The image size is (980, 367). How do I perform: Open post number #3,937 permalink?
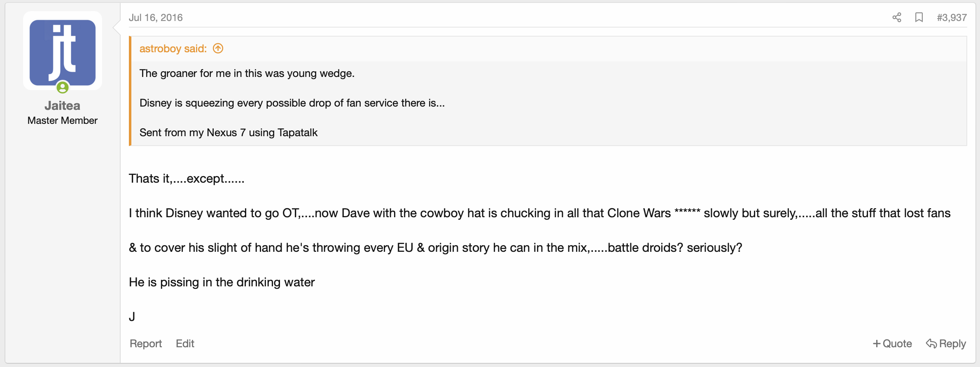(952, 18)
